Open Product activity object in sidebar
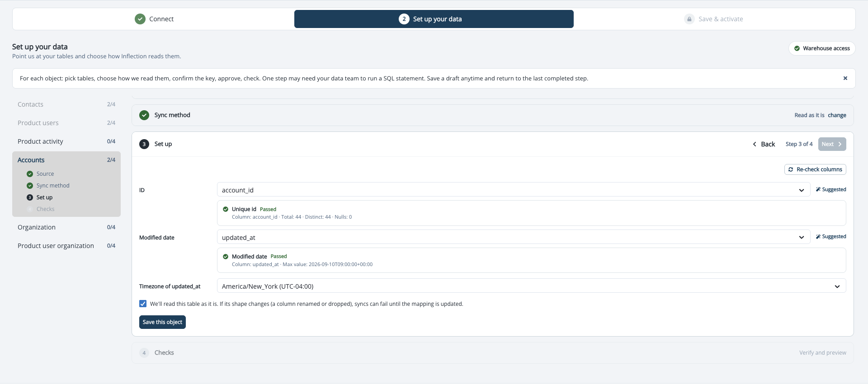Viewport: 868px width, 384px height. coord(66,141)
